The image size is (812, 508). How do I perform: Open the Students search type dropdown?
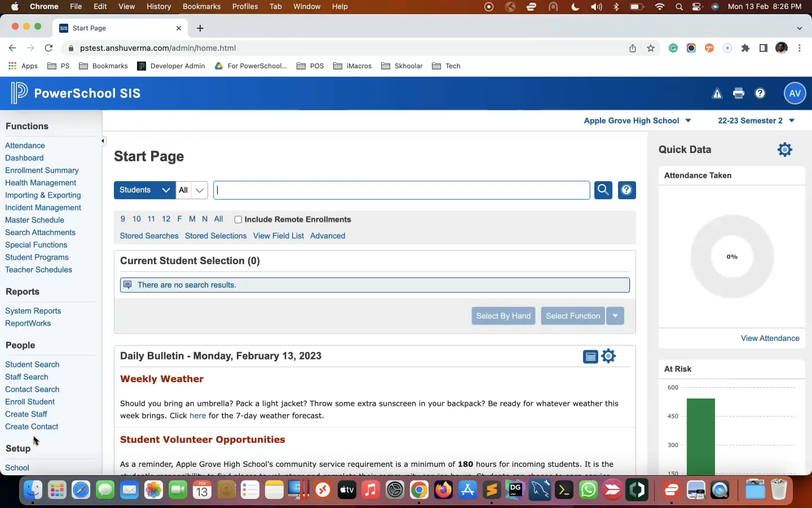[x=145, y=190]
